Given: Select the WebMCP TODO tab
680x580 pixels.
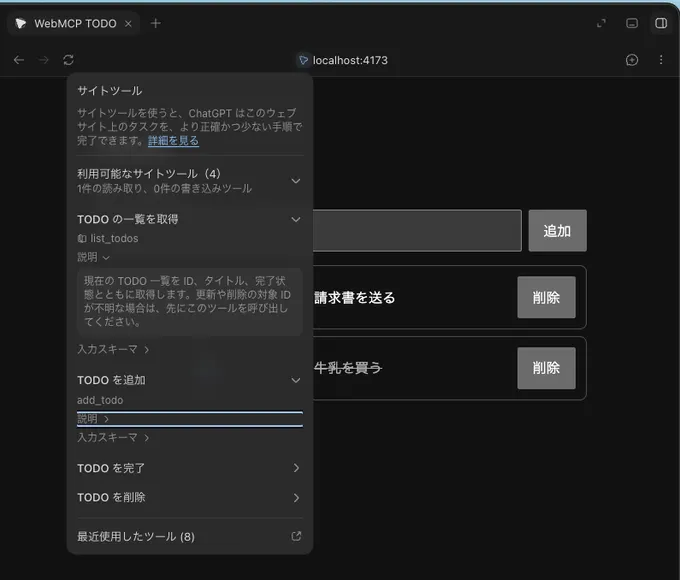Looking at the screenshot, I should (x=75, y=23).
